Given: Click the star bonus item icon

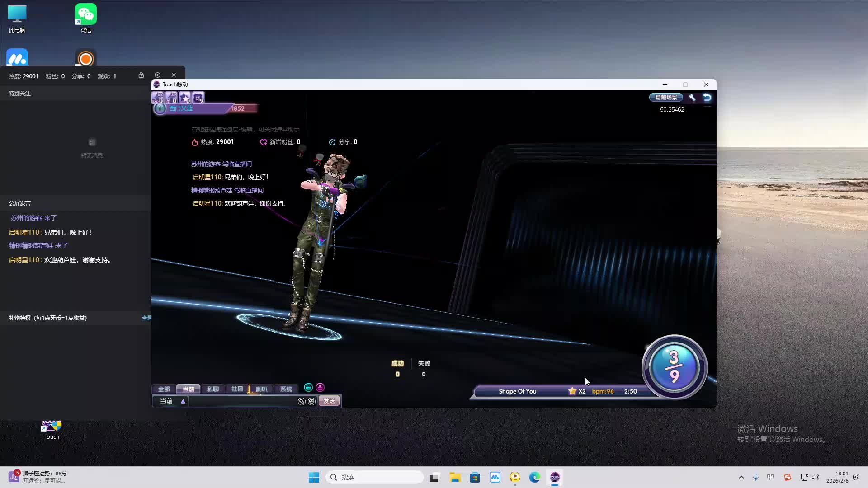Looking at the screenshot, I should tap(184, 98).
